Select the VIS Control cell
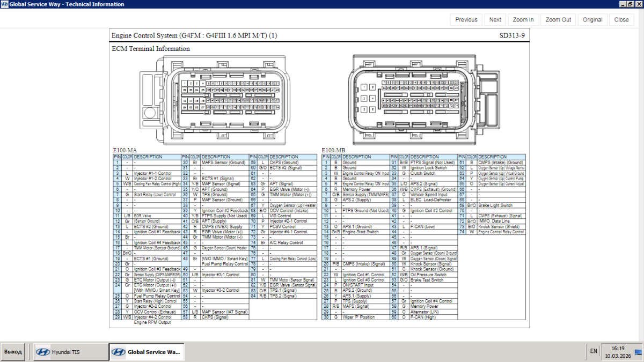This screenshot has width=644, height=362. [x=293, y=216]
